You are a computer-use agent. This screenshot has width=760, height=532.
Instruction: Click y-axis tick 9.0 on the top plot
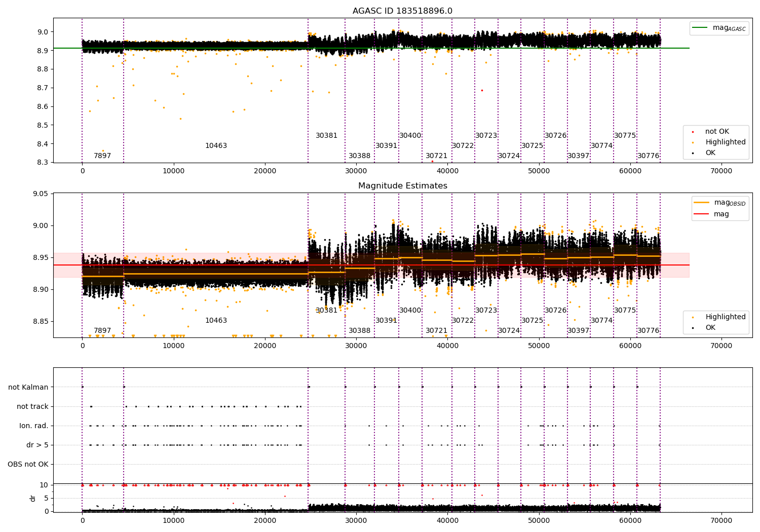point(43,32)
